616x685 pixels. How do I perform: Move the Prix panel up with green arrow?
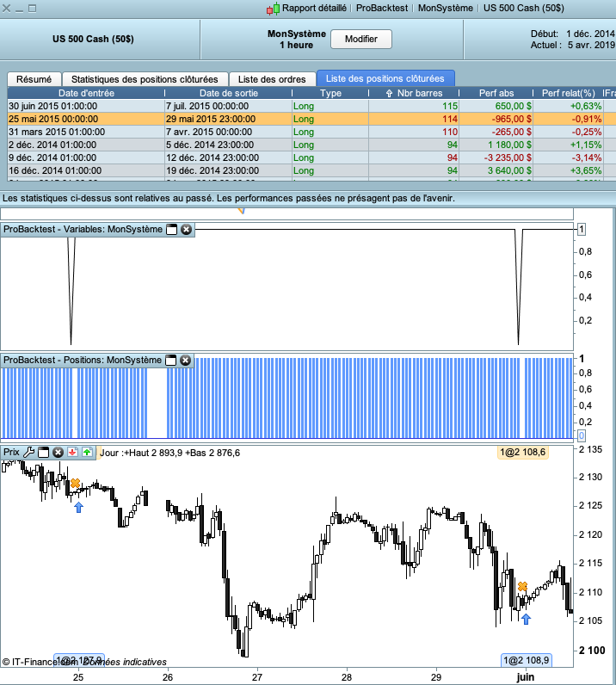coord(87,452)
